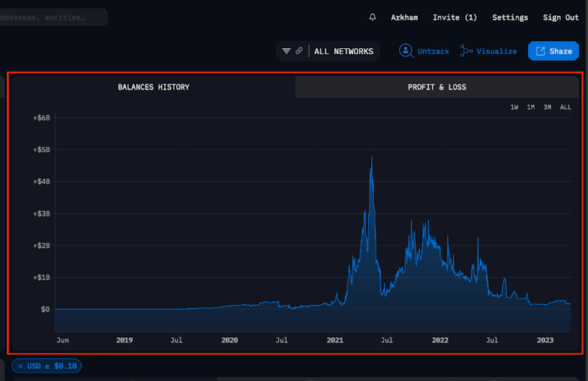This screenshot has width=588, height=381.
Task: Set chart range to 3M
Action: click(547, 108)
